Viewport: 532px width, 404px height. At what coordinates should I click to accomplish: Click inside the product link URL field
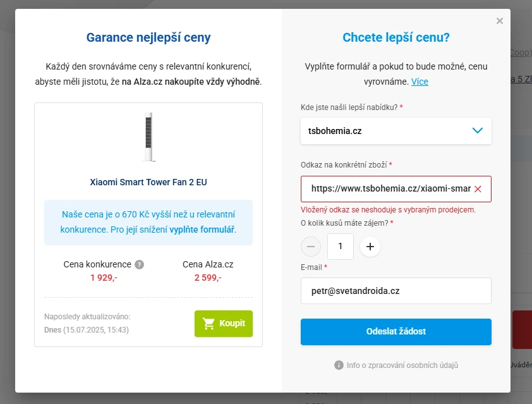[x=390, y=189]
